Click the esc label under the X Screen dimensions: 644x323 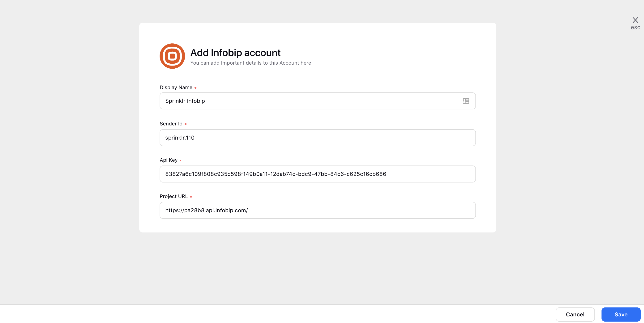pyautogui.click(x=635, y=27)
